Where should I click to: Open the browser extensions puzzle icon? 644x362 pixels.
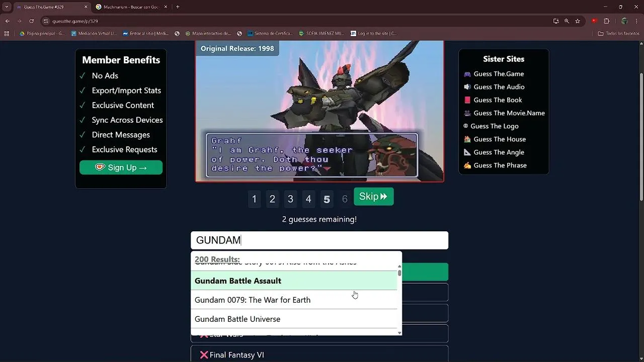(x=606, y=21)
